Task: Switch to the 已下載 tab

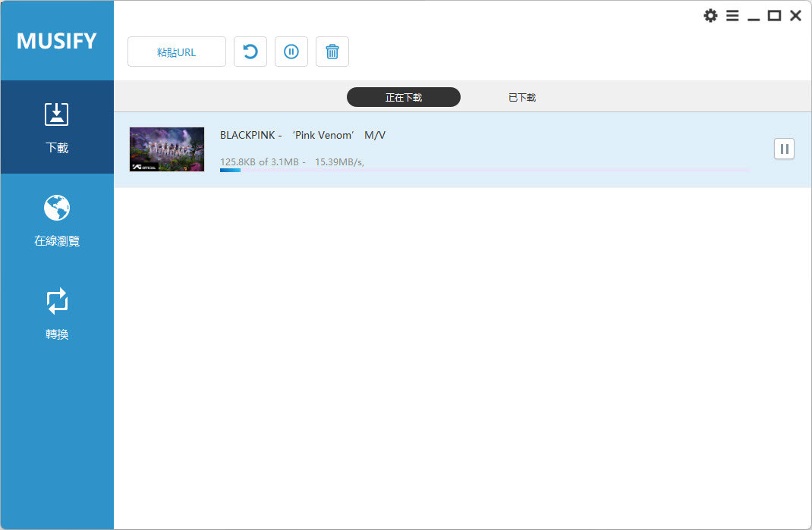Action: (x=522, y=97)
